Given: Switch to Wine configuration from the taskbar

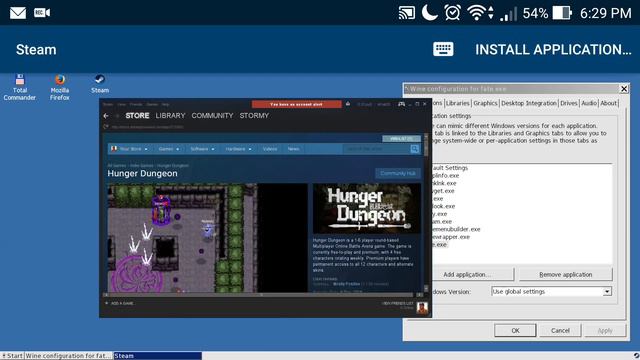Looking at the screenshot, I should [68, 356].
